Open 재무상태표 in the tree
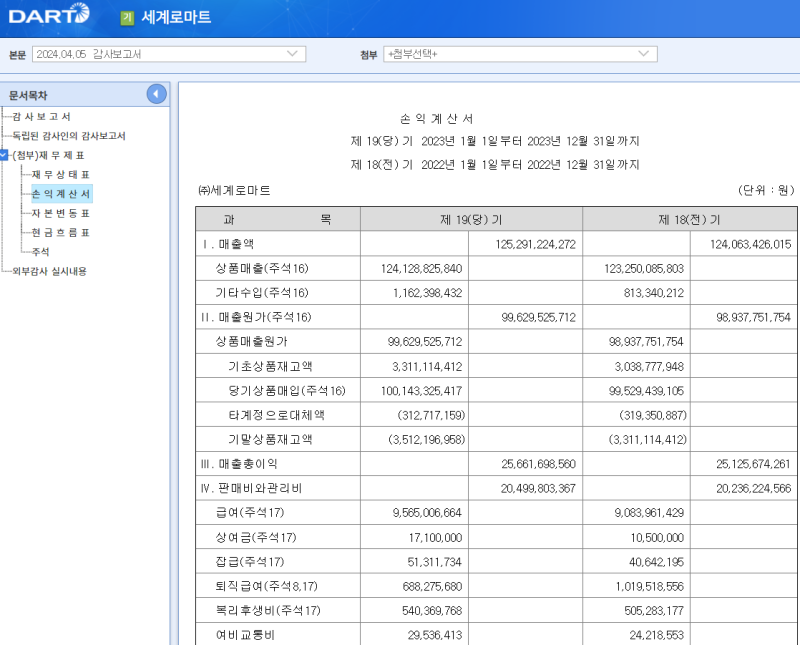800x645 pixels. [60, 175]
